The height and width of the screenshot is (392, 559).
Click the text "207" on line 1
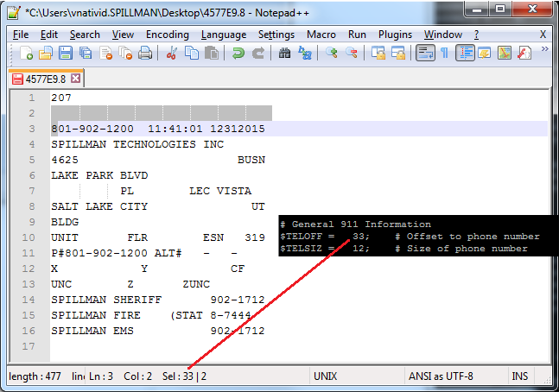[x=61, y=98]
